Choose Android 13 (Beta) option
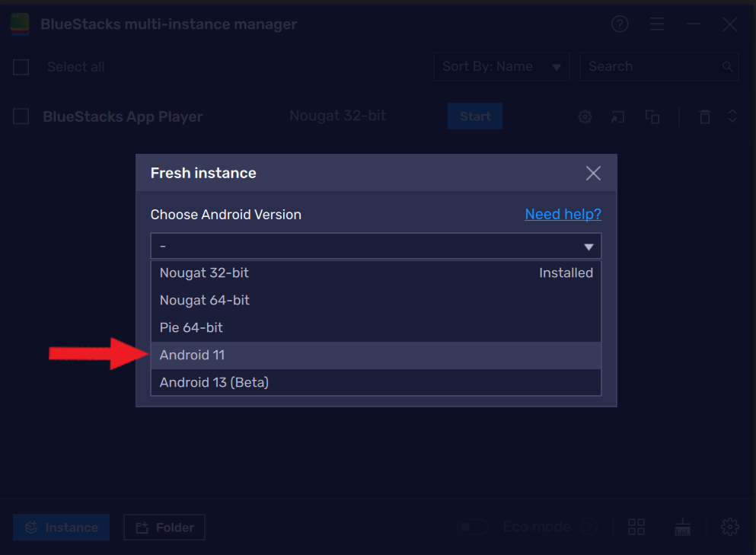 click(x=376, y=382)
